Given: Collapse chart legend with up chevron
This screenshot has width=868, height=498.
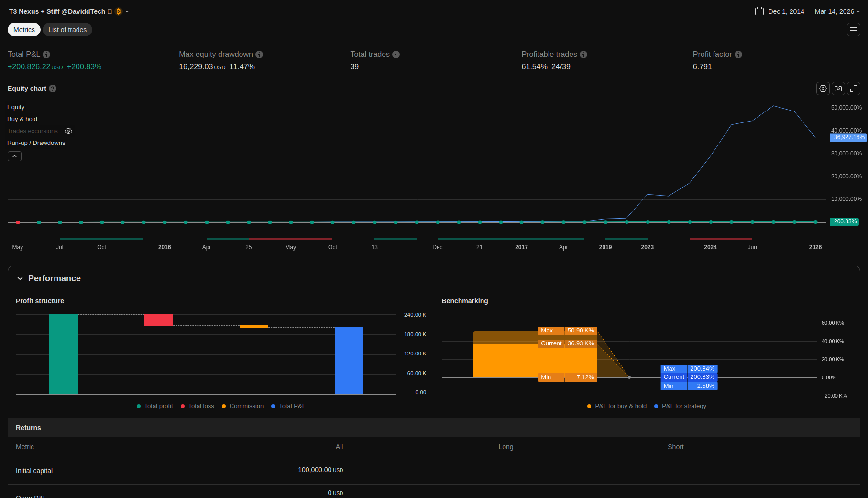Looking at the screenshot, I should point(14,156).
